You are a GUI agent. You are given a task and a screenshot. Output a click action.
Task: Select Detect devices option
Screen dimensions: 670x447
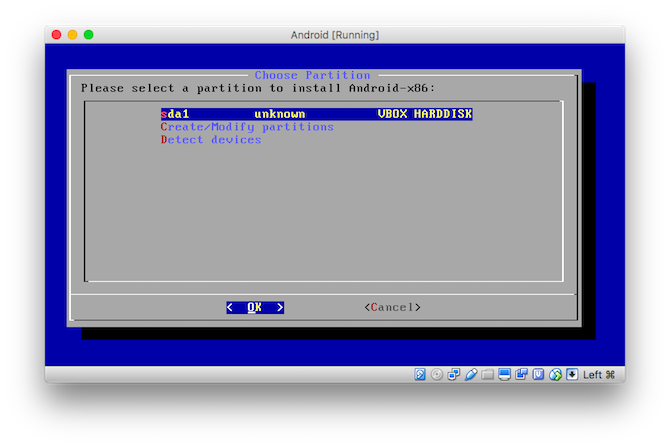(211, 140)
